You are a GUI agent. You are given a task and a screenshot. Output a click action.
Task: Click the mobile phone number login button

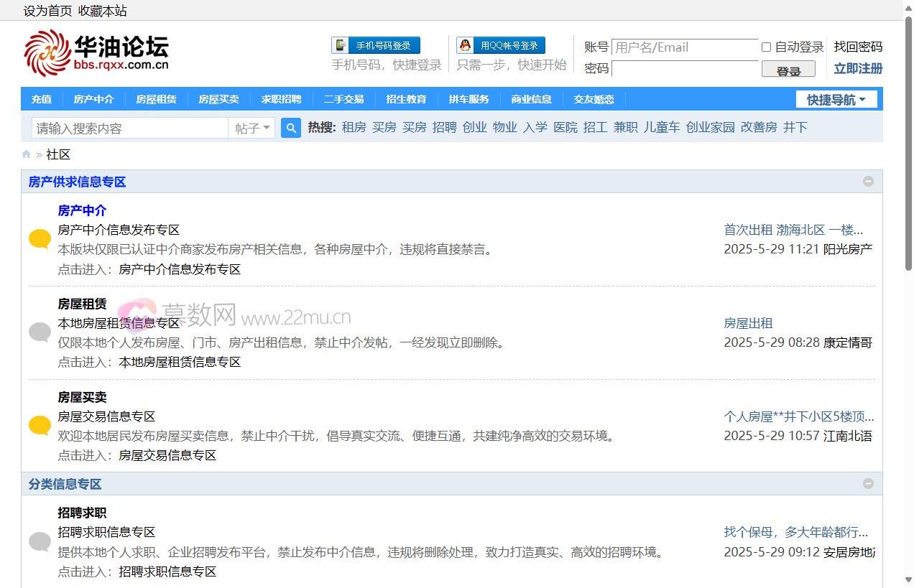(376, 46)
